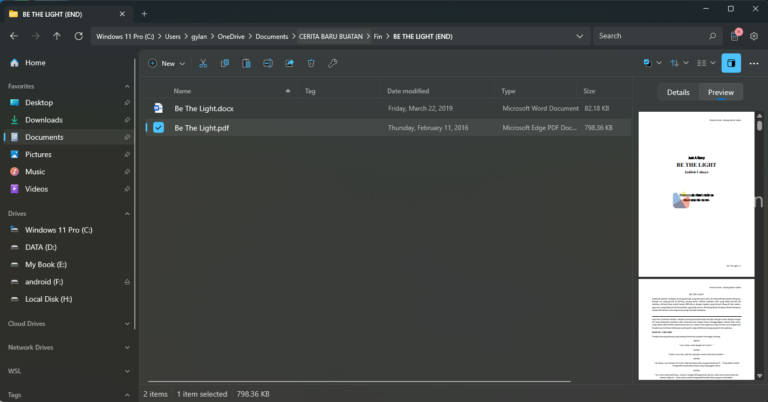The image size is (768, 402).
Task: Click the search magnifier icon
Action: point(712,36)
